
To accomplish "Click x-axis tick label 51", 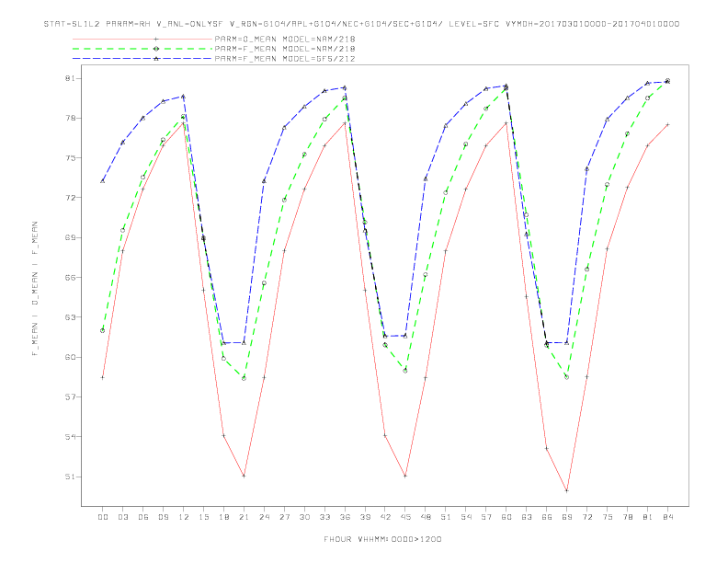I will click(446, 517).
